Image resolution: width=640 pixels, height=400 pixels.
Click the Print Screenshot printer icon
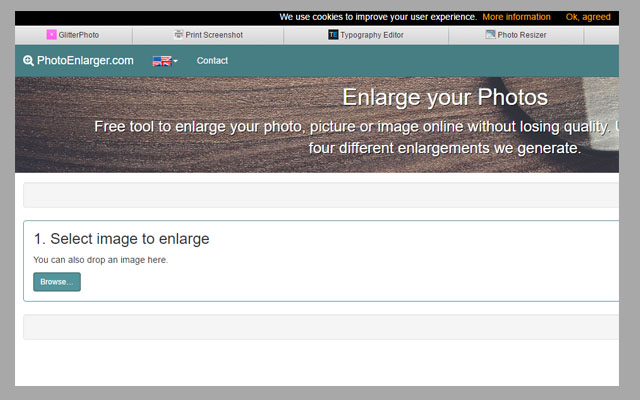coord(179,35)
